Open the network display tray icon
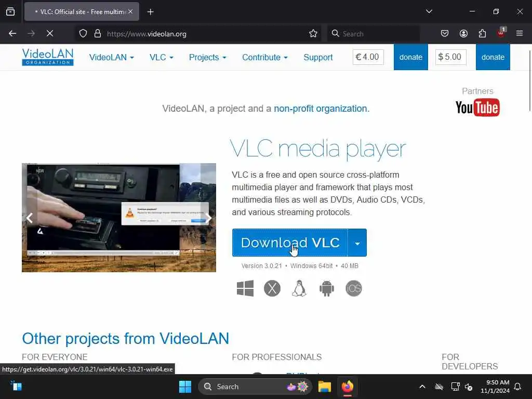 pos(455,387)
